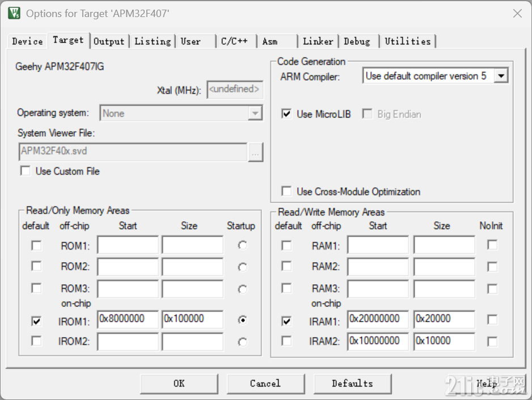Uncheck the IRAM1 default checkbox
The image size is (532, 400).
(x=286, y=321)
